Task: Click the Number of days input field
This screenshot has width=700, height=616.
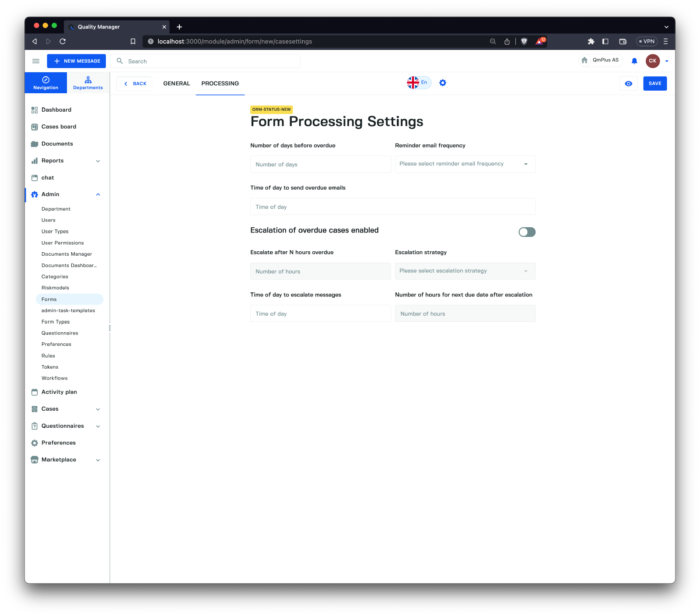Action: click(320, 165)
